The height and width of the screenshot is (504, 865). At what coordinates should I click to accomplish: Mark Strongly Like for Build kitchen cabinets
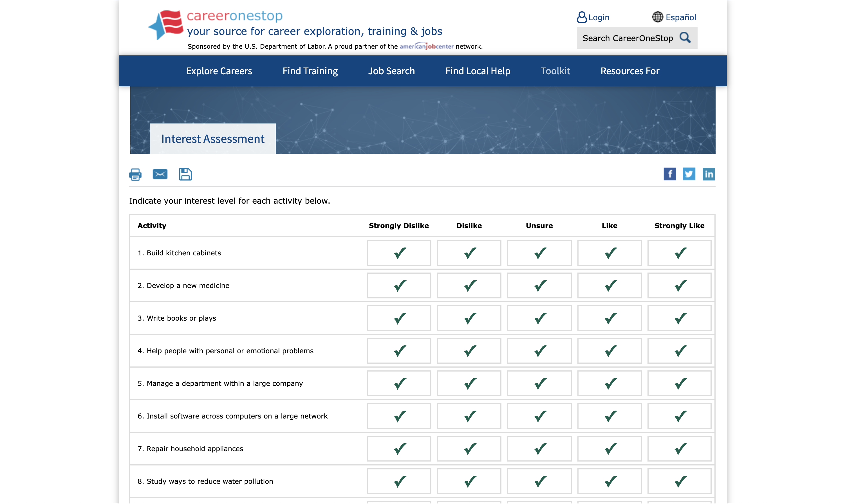(x=679, y=253)
